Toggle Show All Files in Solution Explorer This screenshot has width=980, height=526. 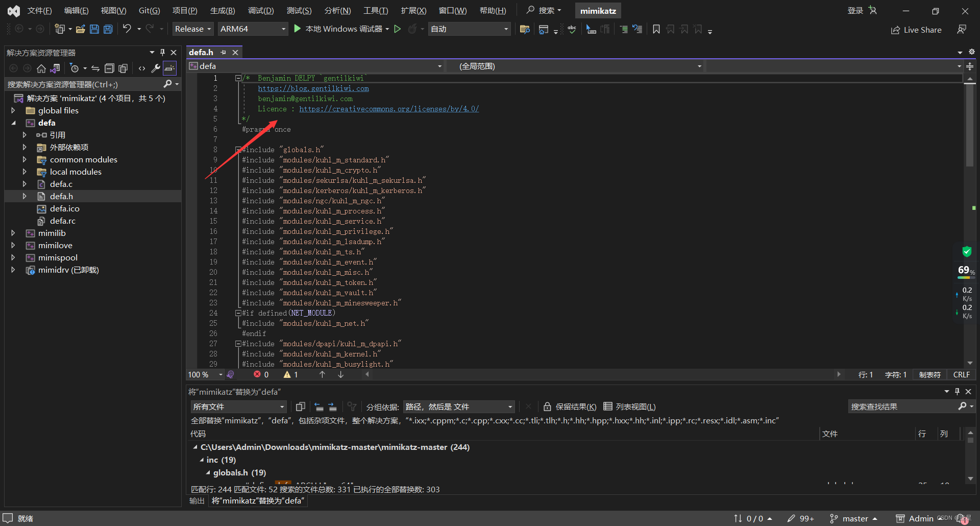tap(123, 68)
